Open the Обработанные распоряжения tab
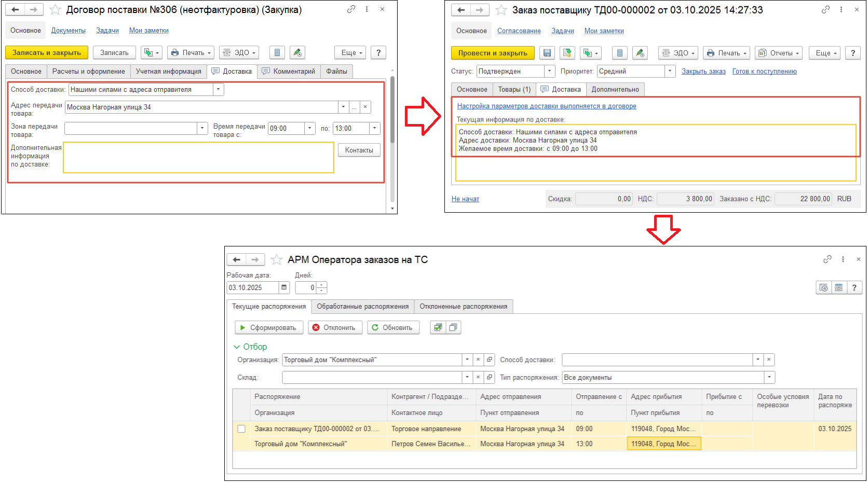 tap(362, 306)
